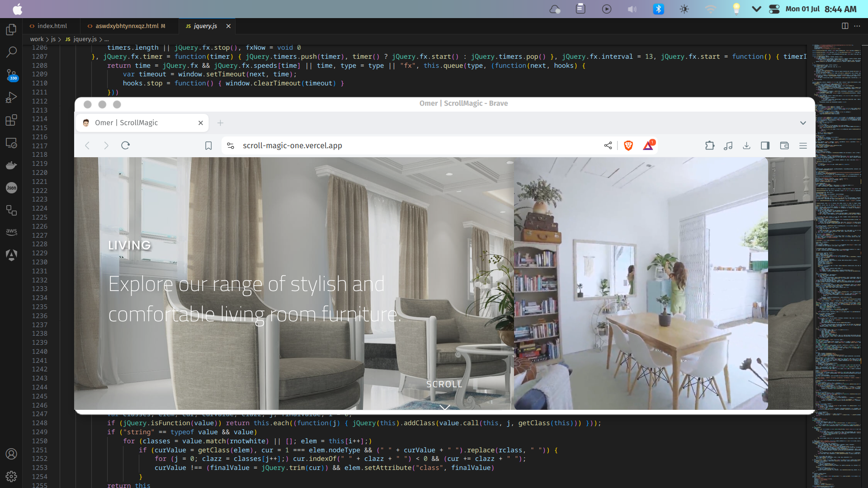Switch to the aswdxybhtynnxqz.html tab
Viewport: 868px width, 488px height.
tap(127, 26)
